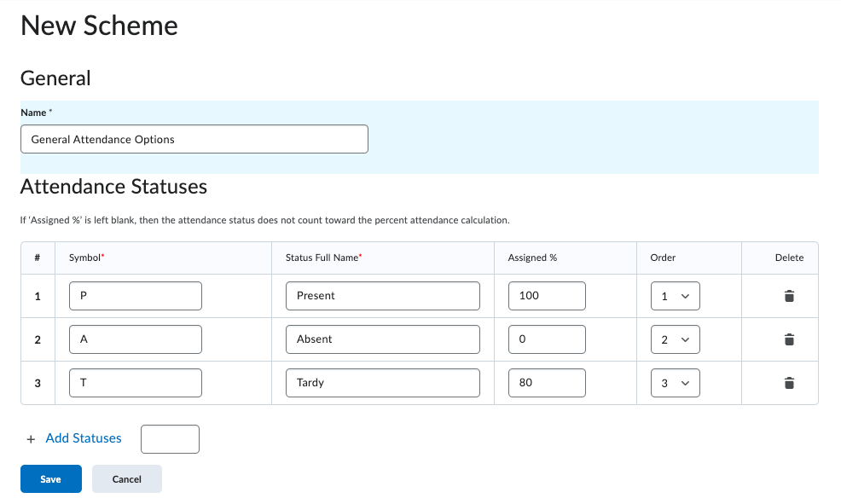Viewport: 841px width, 504px height.
Task: Delete the Present status row
Action: pos(789,296)
